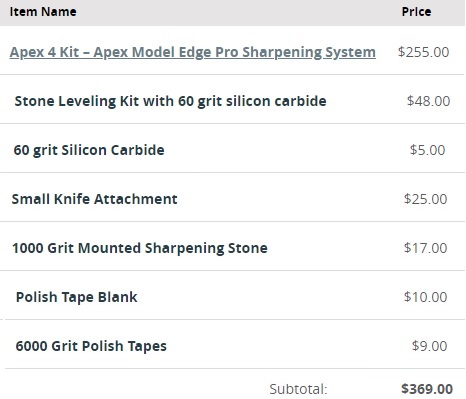Select Polish Tape Blank item name
Image resolution: width=466 pixels, height=399 pixels.
click(x=77, y=297)
